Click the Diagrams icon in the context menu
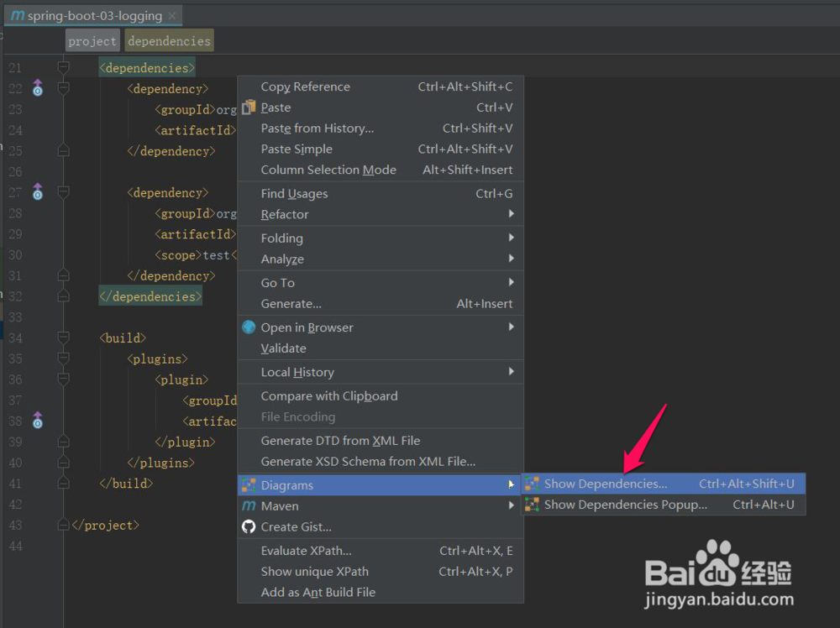 click(248, 484)
